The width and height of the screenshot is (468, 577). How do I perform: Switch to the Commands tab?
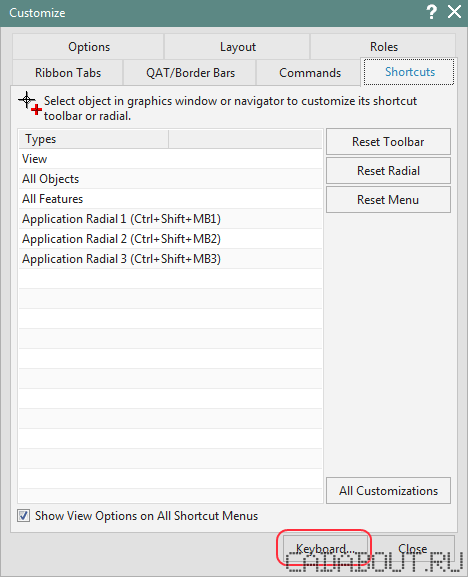(309, 72)
